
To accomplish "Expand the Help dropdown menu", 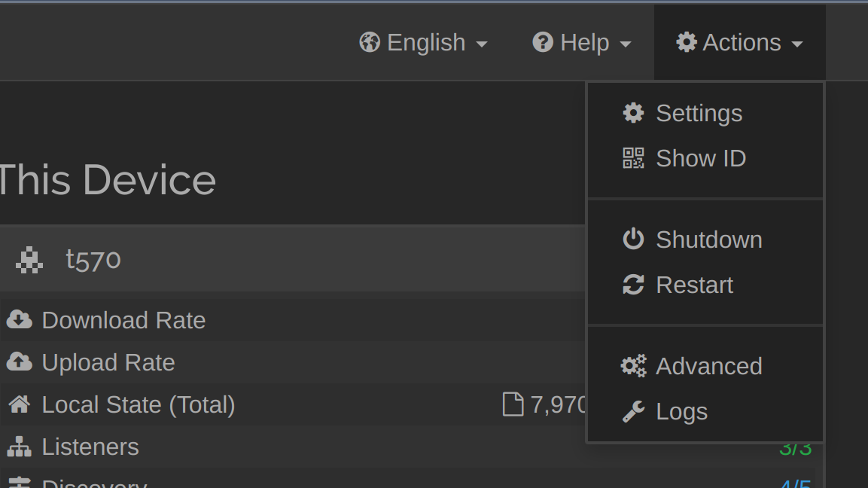I will tap(583, 43).
